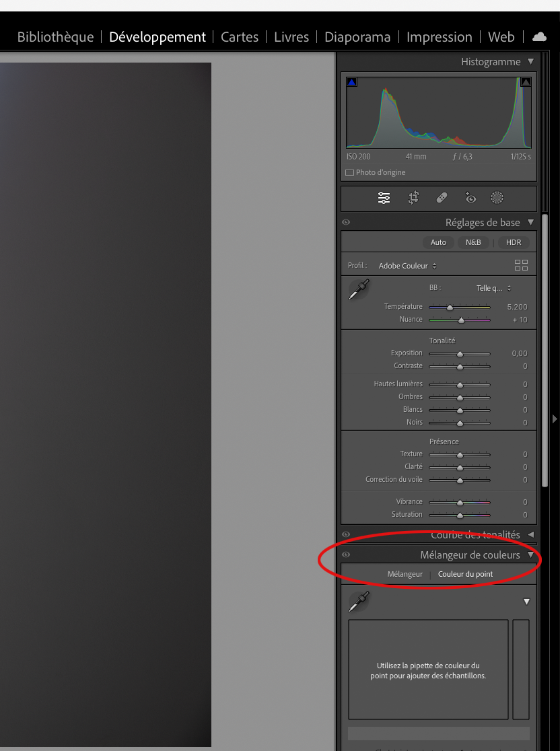Viewport: 560px width, 751px height.
Task: Click the N&B black and white button
Action: (473, 242)
